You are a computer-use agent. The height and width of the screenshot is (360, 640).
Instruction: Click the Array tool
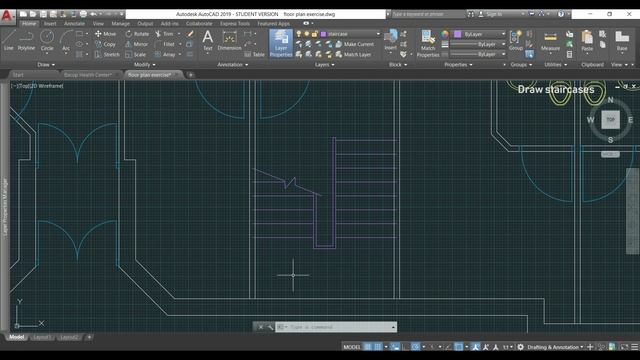[x=165, y=54]
